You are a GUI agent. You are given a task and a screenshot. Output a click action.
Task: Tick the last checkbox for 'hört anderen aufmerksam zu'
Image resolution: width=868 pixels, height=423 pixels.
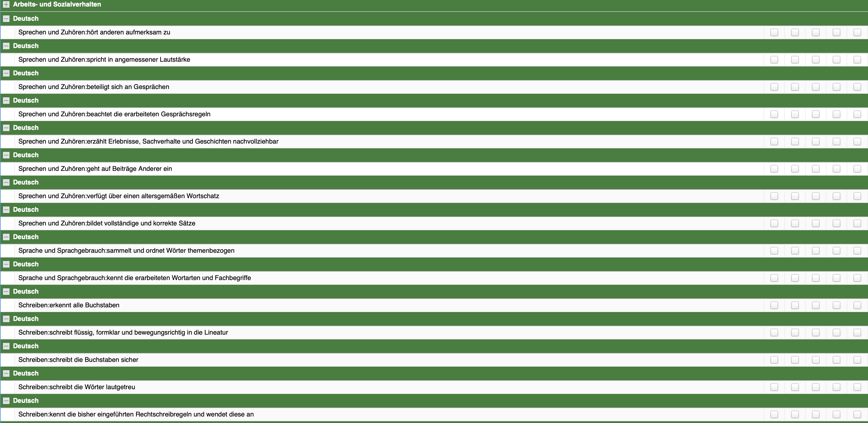[x=857, y=32]
